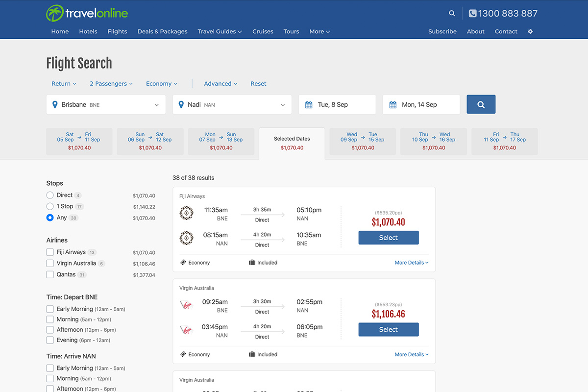Viewport: 588px width, 392px height.
Task: Switch to Wed 09 Sep date tab
Action: [x=363, y=141]
